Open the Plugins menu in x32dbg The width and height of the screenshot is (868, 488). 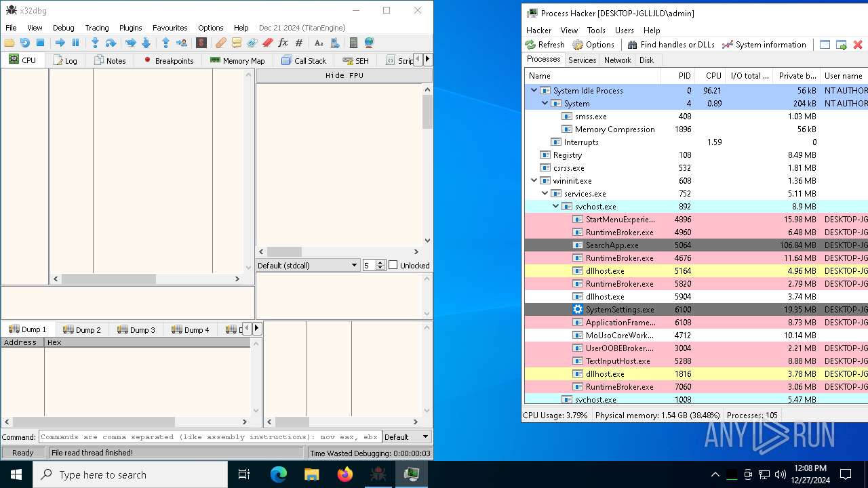pos(131,28)
